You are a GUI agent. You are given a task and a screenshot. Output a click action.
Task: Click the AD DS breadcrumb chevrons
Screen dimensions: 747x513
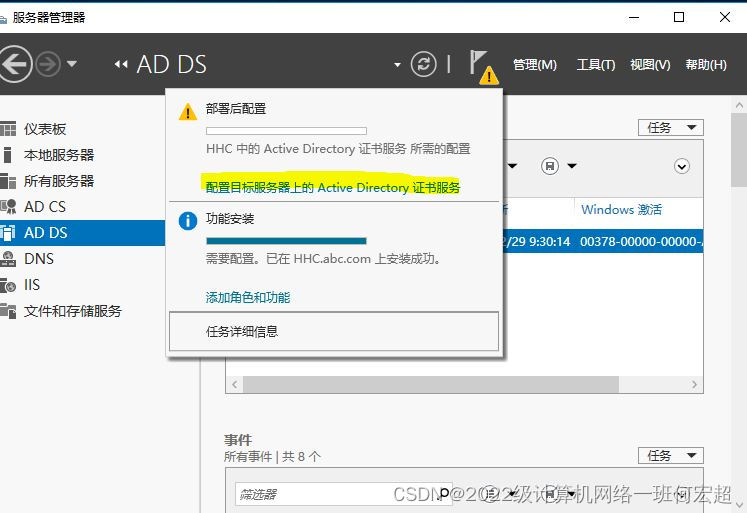click(121, 64)
